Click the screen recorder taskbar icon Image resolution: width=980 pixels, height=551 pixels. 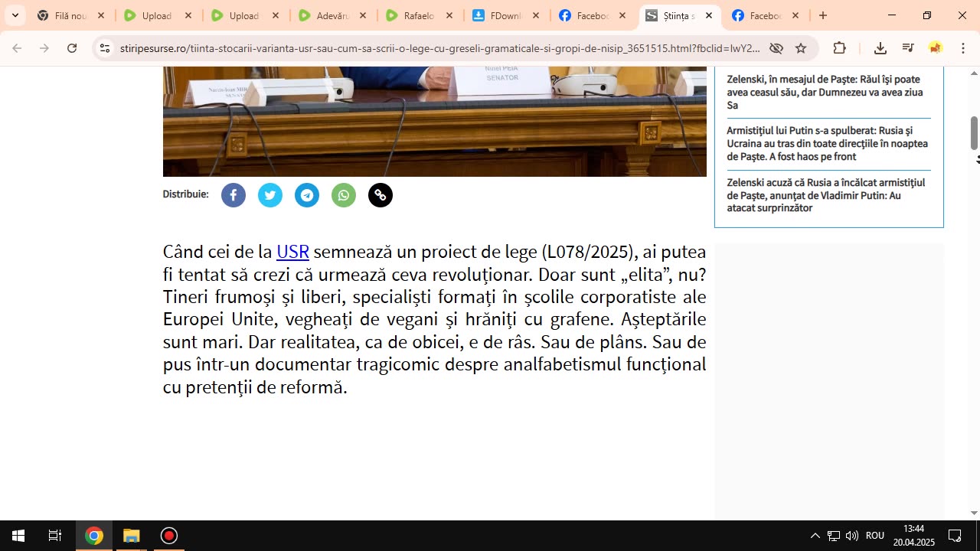click(x=169, y=536)
